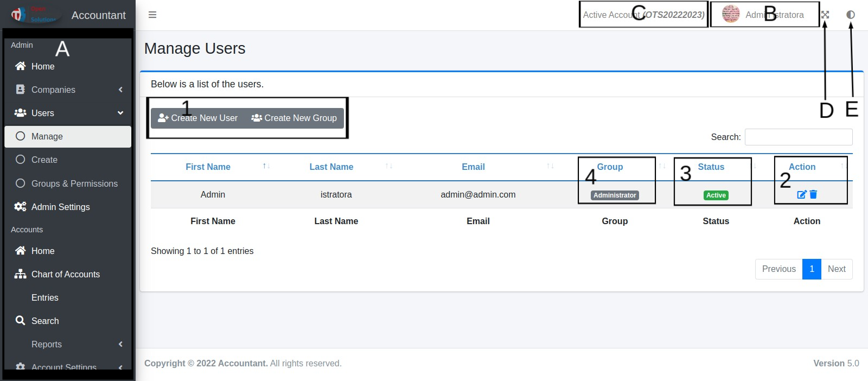The height and width of the screenshot is (381, 868).
Task: Expand the Companies submenu chevron
Action: pos(120,90)
